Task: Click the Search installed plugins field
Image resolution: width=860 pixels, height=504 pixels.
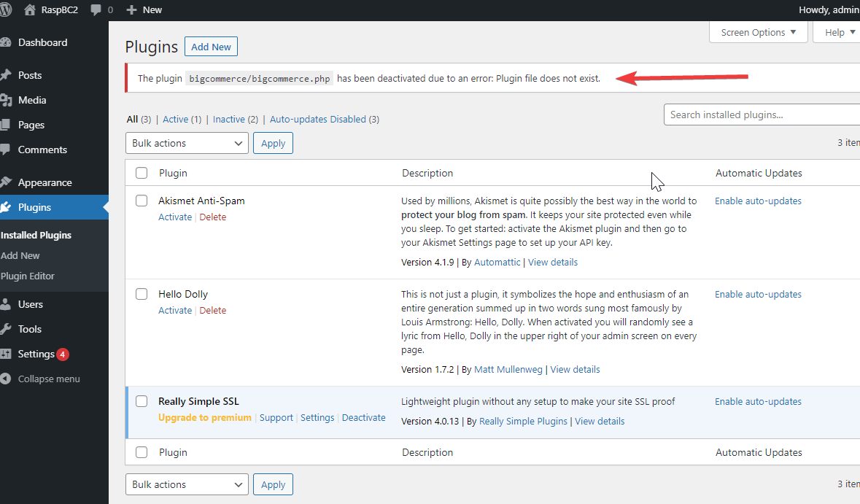Action: coord(762,115)
